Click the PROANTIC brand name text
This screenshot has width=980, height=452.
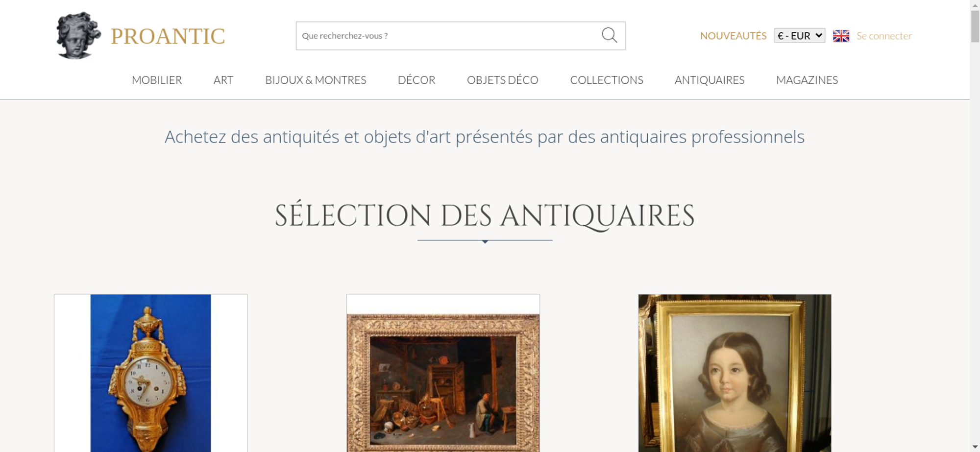tap(168, 36)
